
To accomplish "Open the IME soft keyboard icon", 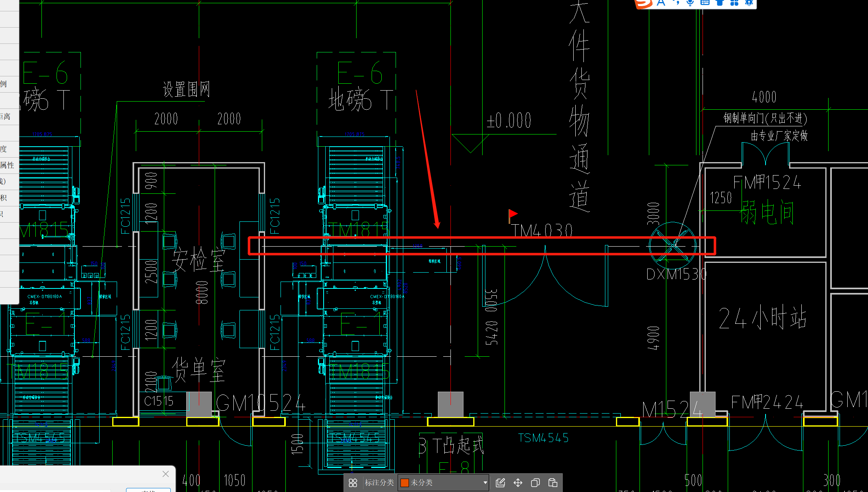I will (705, 3).
